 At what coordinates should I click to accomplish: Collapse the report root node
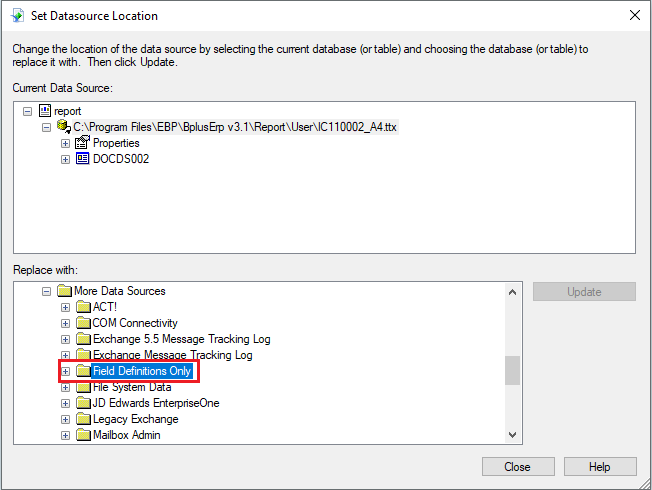[x=27, y=111]
